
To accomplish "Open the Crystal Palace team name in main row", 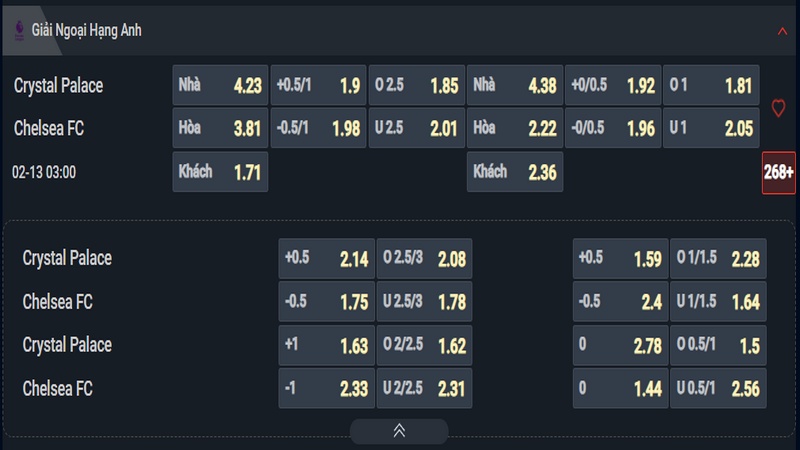I will coord(59,86).
